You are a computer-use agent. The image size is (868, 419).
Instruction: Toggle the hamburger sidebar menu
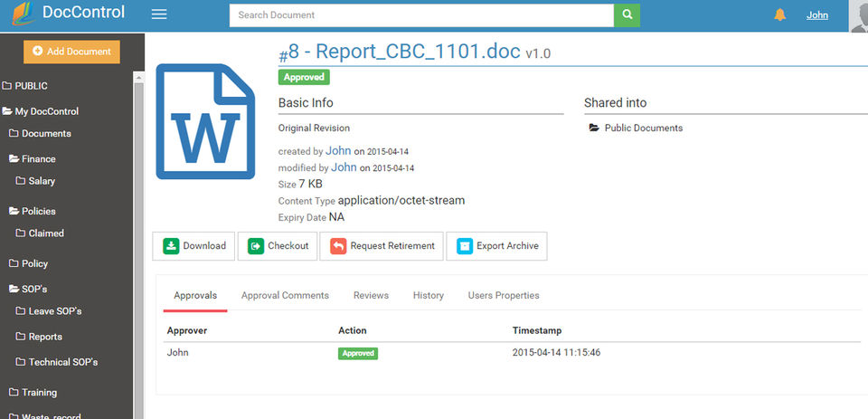[159, 14]
